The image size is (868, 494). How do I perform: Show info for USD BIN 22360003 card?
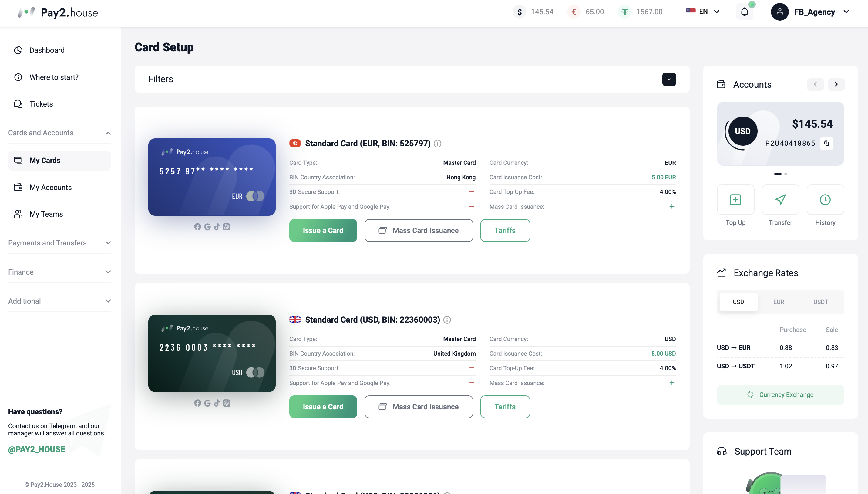[447, 320]
